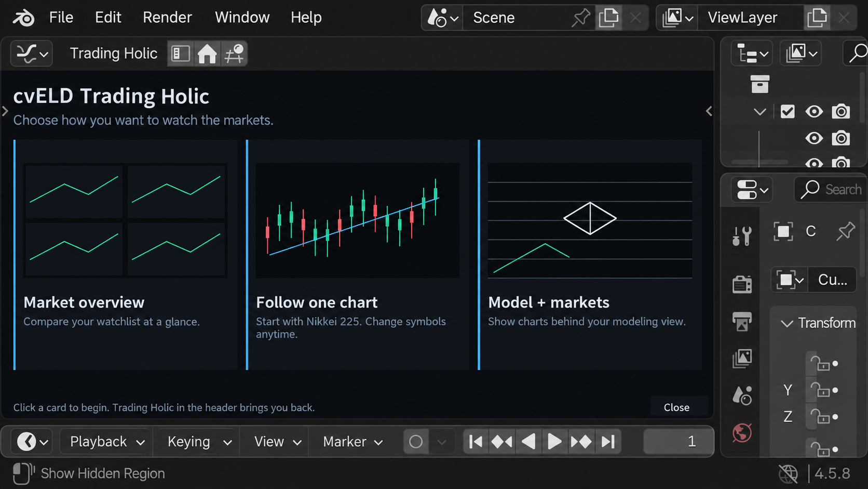Viewport: 868px width, 489px height.
Task: Open the outliner display mode dropdown
Action: 801,53
